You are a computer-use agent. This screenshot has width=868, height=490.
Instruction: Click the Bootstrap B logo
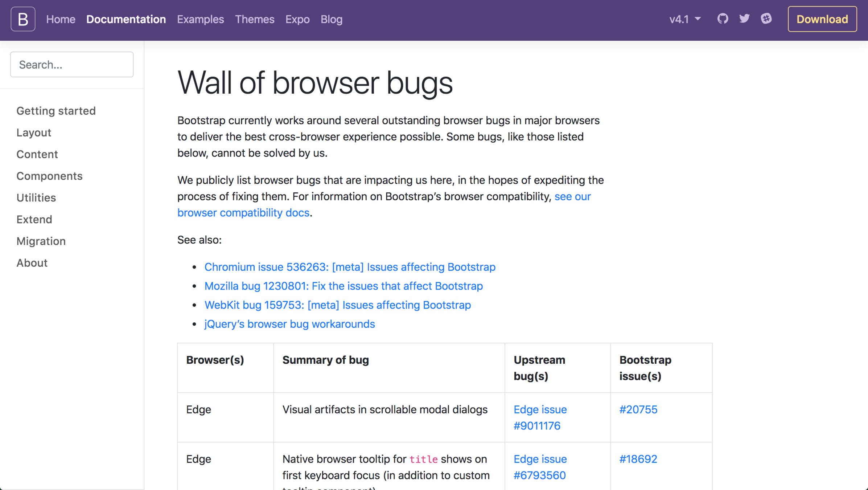[x=23, y=19]
